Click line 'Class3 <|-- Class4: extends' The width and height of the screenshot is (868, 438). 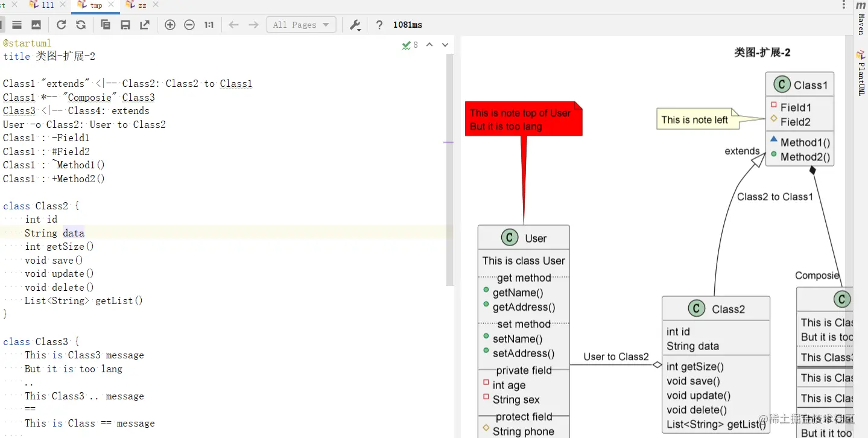(76, 110)
